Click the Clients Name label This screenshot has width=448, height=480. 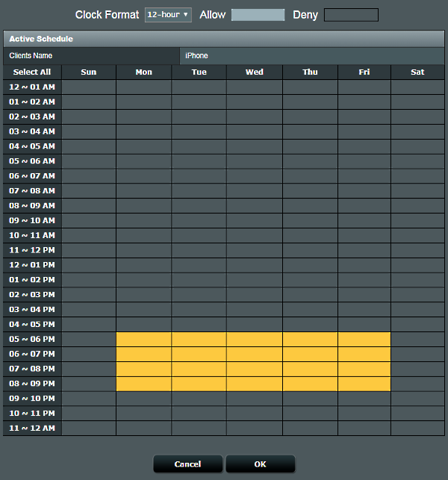(x=31, y=56)
